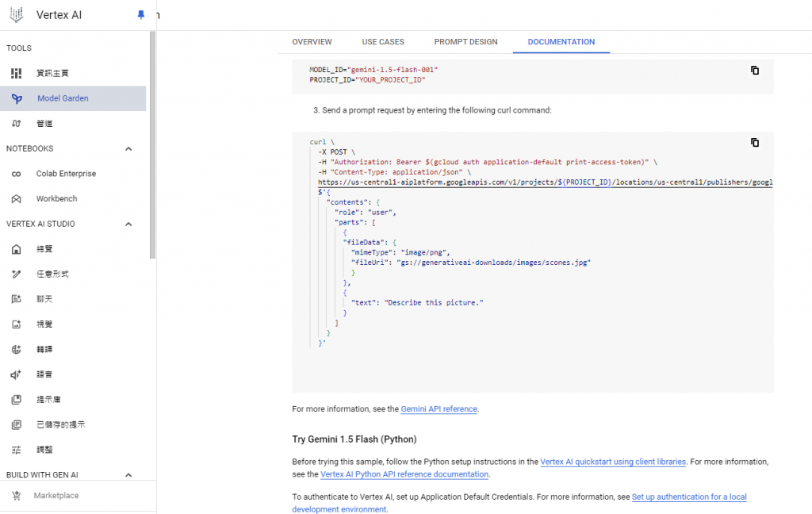Click the Marketplace cart icon

(17, 496)
